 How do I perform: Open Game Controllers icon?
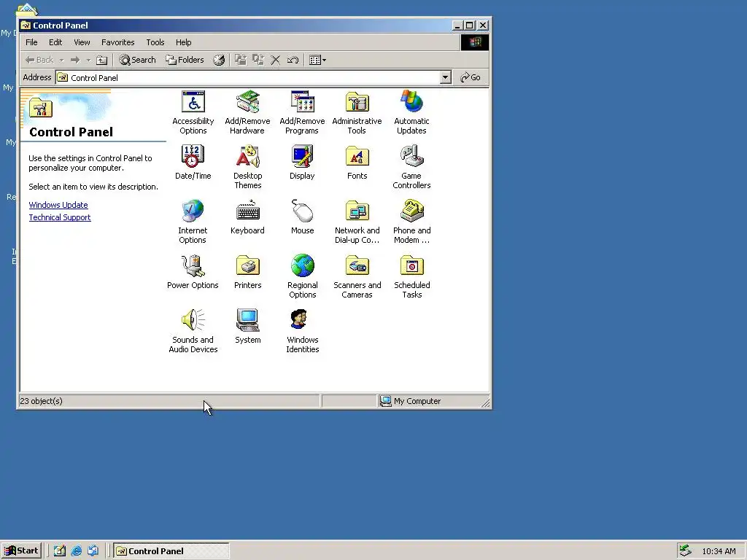(x=411, y=167)
